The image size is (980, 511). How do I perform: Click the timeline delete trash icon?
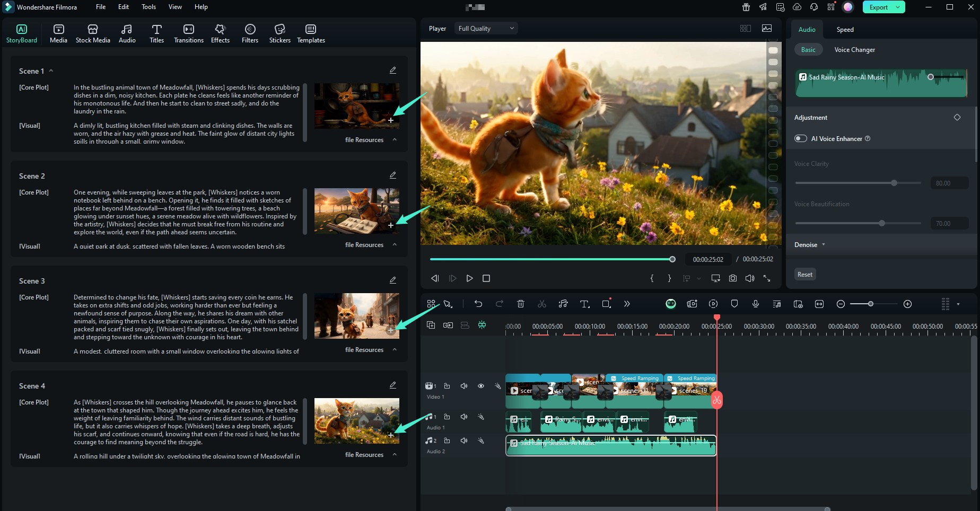pos(521,304)
